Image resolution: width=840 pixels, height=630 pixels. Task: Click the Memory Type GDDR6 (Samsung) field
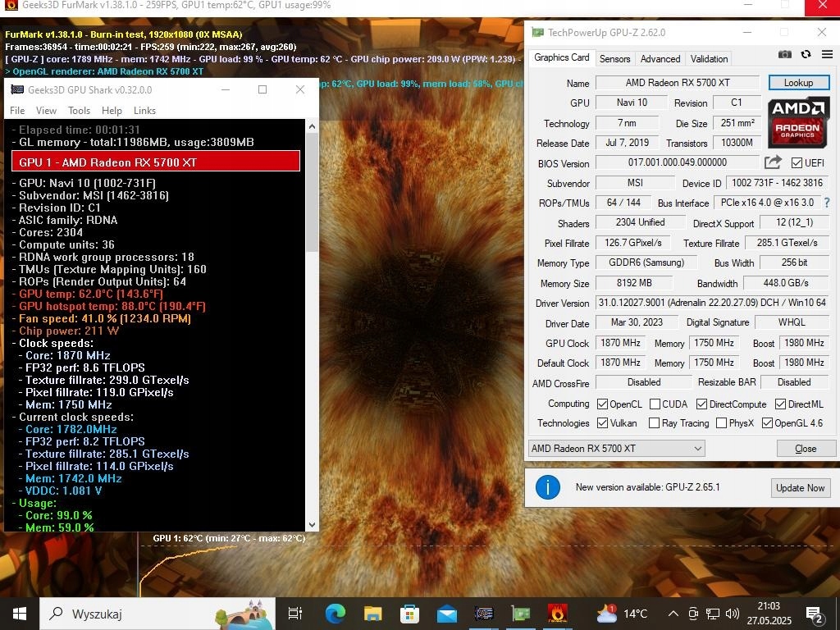[646, 262]
